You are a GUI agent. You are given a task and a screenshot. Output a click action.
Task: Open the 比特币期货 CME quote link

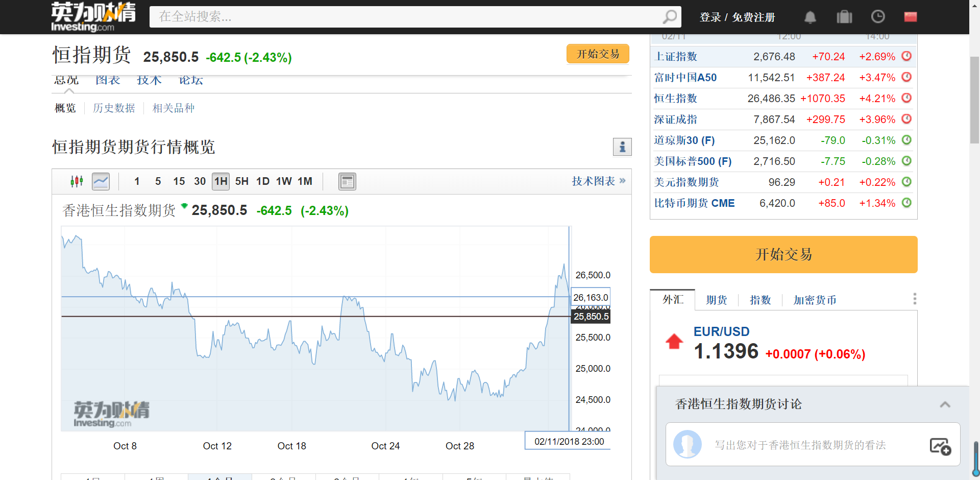695,203
